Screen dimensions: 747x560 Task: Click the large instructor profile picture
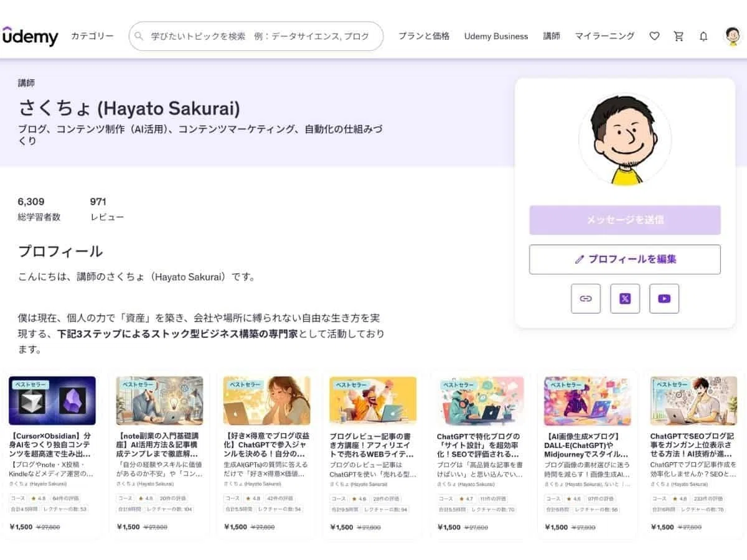(625, 139)
